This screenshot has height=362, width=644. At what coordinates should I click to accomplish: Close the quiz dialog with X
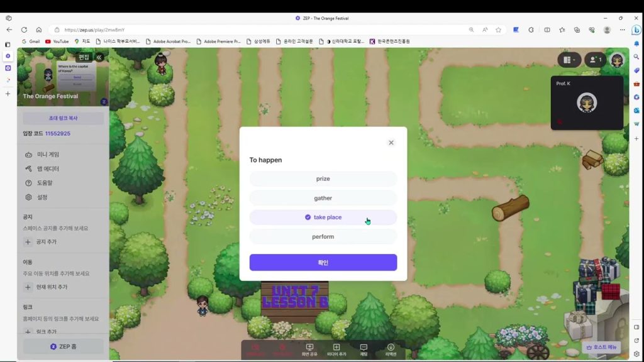pyautogui.click(x=391, y=143)
